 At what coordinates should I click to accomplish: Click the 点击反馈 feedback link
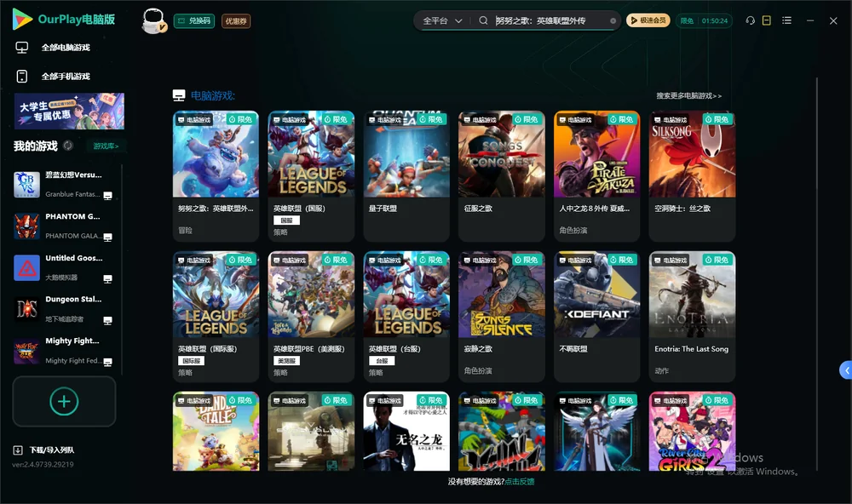coord(520,481)
